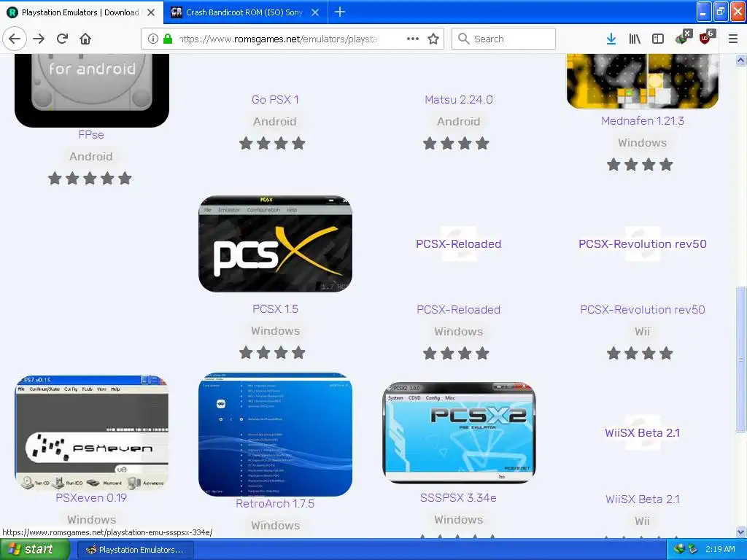Open the upper WiiSX Beta 2.1 placeholder title

pyautogui.click(x=642, y=433)
